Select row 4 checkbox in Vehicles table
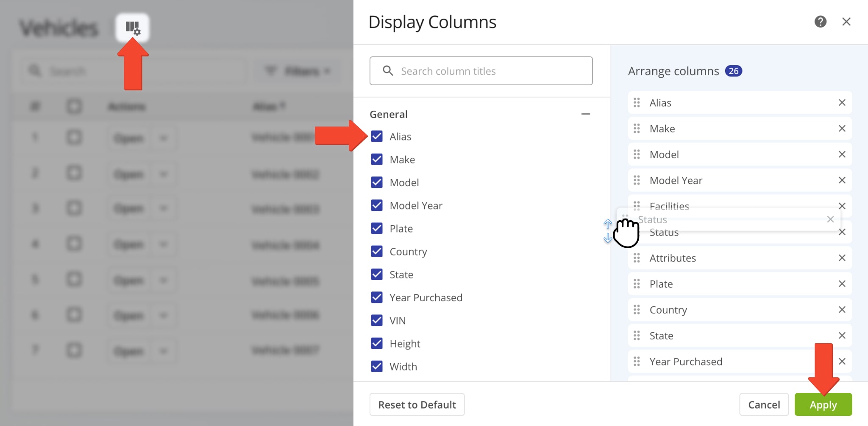The image size is (868, 426). [x=74, y=244]
